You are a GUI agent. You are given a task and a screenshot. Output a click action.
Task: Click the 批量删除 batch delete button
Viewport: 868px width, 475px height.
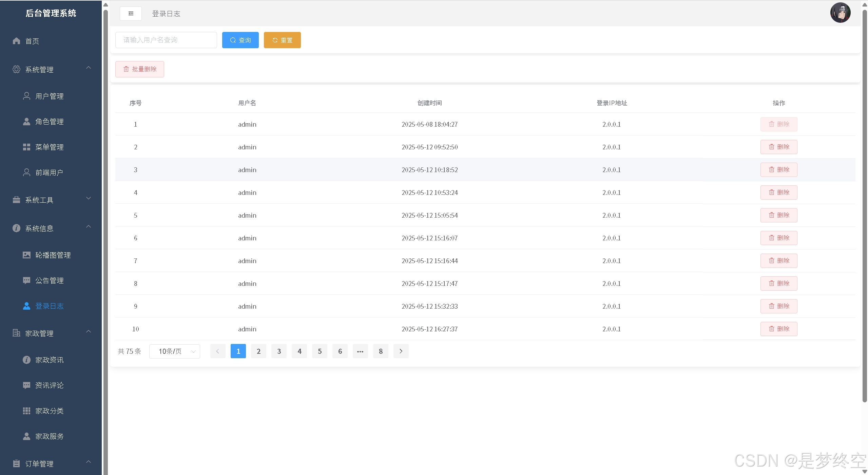click(140, 69)
